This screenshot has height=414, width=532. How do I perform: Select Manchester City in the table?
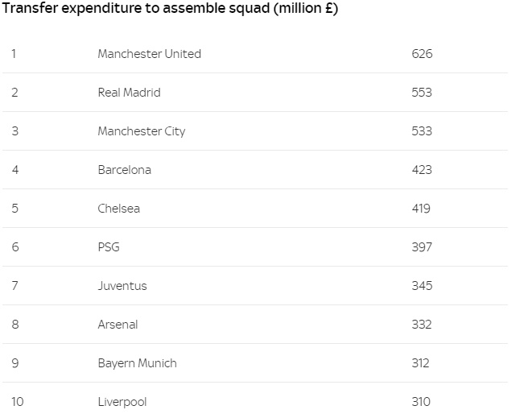[141, 131]
